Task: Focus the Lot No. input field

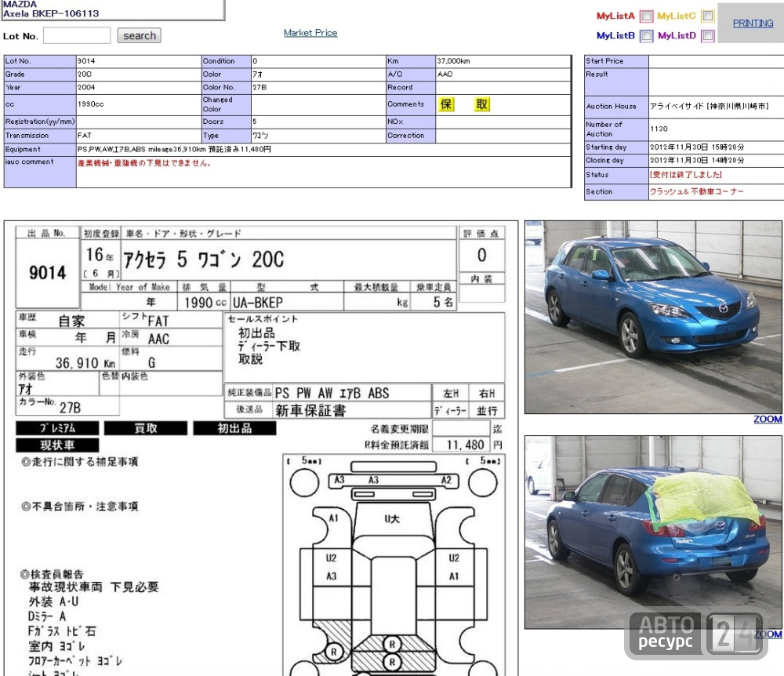Action: pos(77,35)
